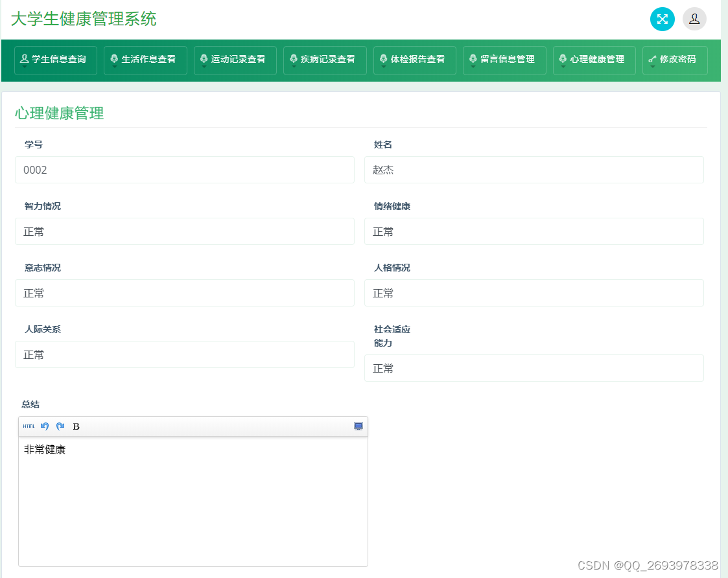This screenshot has width=728, height=578.
Task: Toggle bold formatting in the summary editor
Action: point(76,426)
